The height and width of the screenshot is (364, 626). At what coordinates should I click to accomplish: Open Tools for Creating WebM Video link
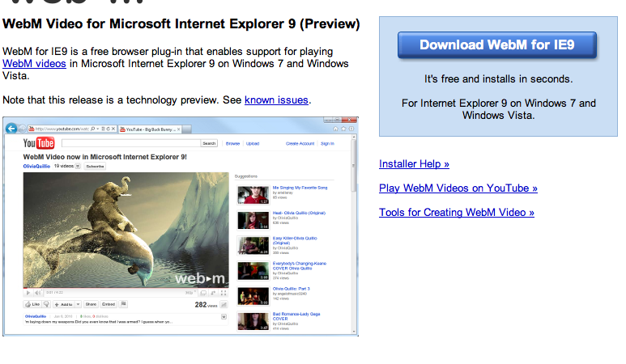click(457, 213)
